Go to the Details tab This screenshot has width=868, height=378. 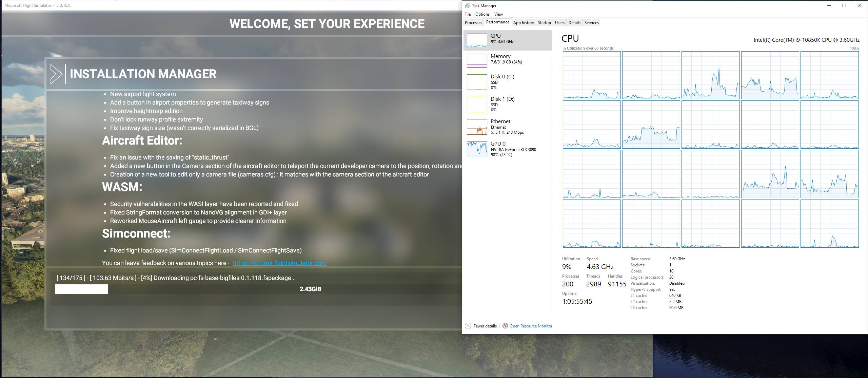coord(574,23)
